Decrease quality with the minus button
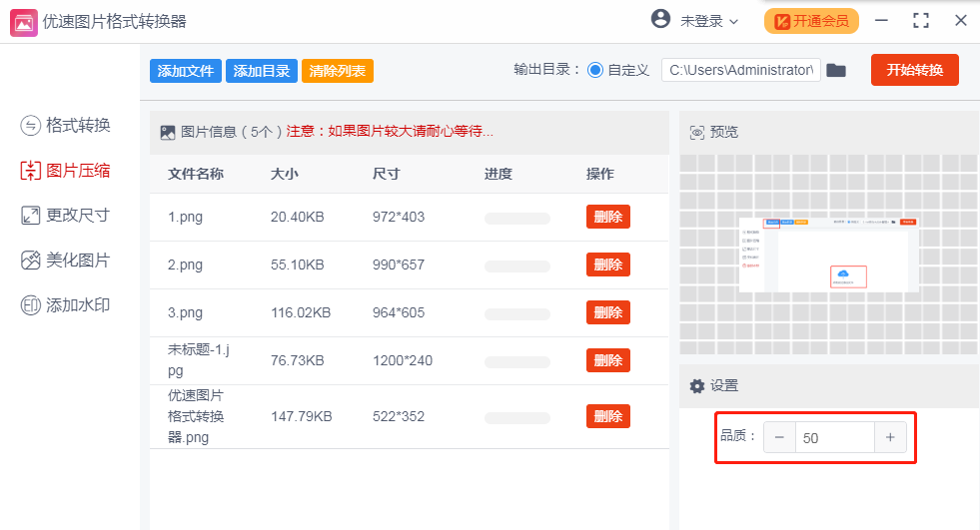 pyautogui.click(x=779, y=437)
